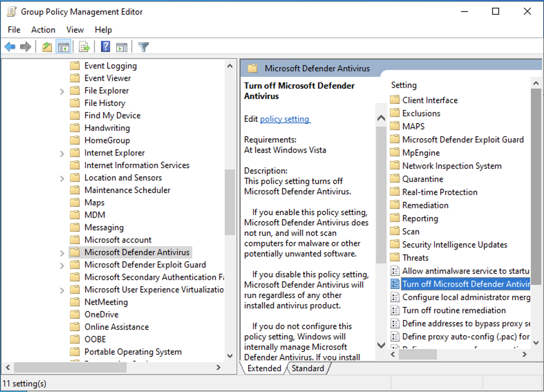Open the Real-time Protection folder

pos(439,192)
